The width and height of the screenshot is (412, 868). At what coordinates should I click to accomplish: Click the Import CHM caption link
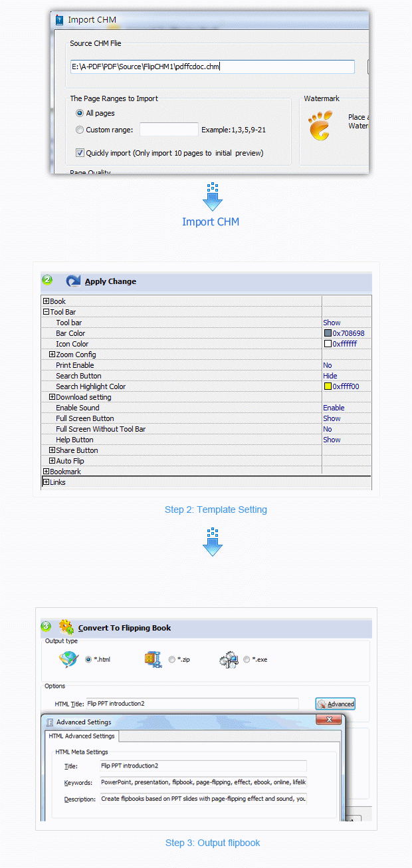coord(211,221)
